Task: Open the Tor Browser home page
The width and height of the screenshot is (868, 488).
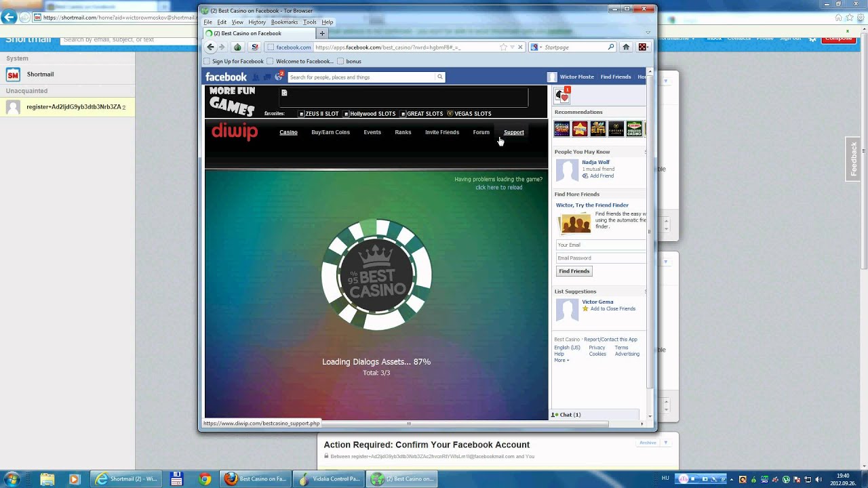Action: (x=626, y=47)
